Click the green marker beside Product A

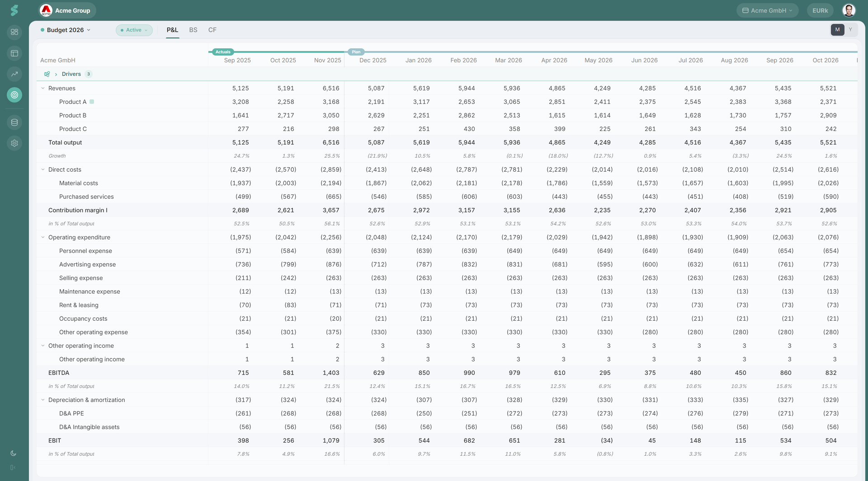(x=92, y=102)
